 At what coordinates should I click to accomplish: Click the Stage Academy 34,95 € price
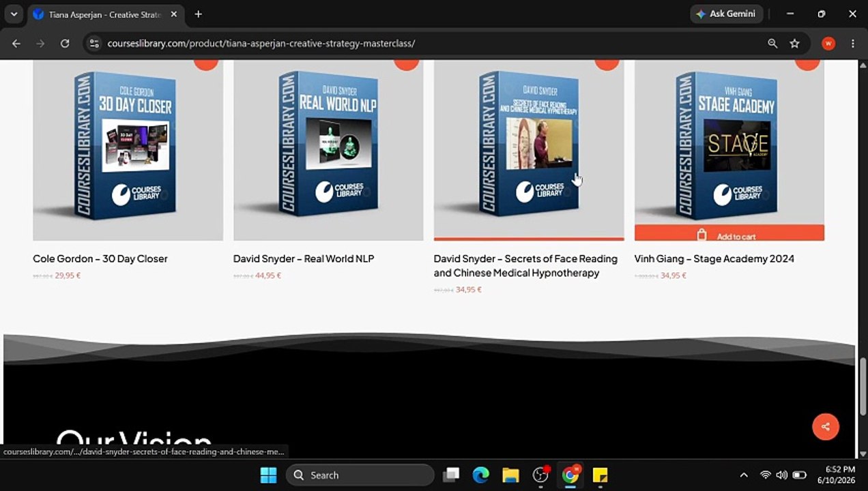pos(674,276)
